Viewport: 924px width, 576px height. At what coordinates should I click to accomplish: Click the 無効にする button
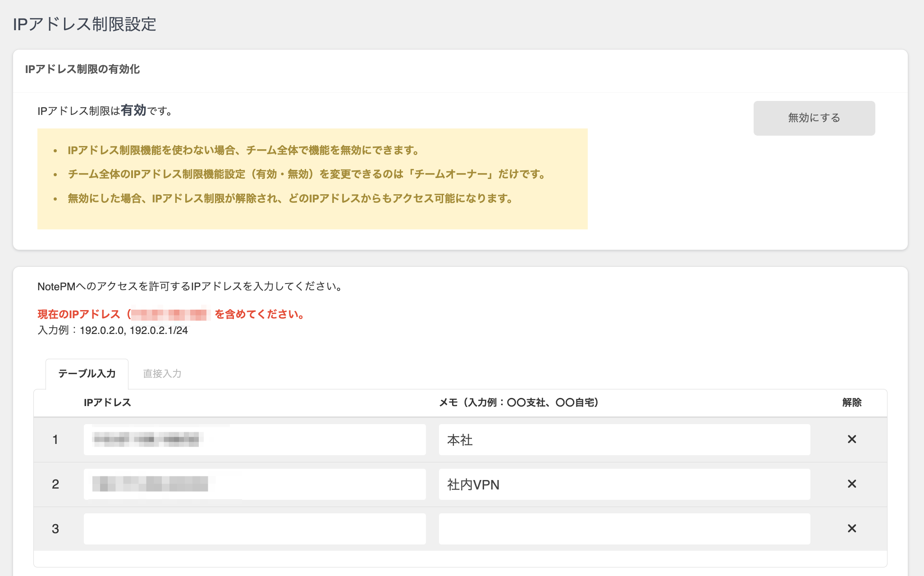coord(814,118)
